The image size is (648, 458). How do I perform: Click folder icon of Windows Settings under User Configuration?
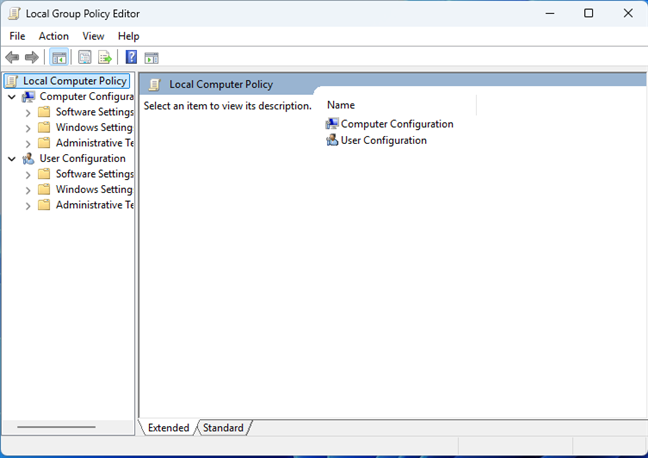(x=44, y=189)
